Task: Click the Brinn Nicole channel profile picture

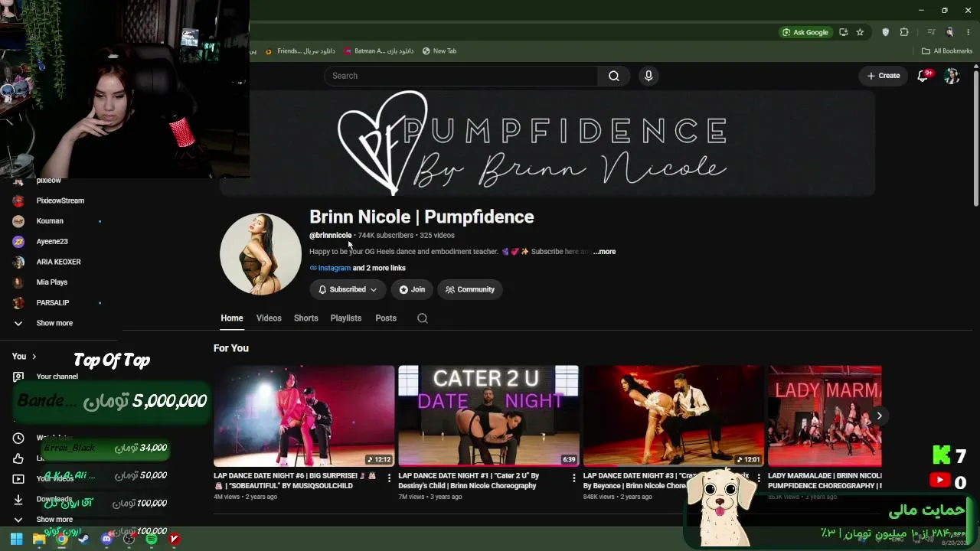Action: 260,254
